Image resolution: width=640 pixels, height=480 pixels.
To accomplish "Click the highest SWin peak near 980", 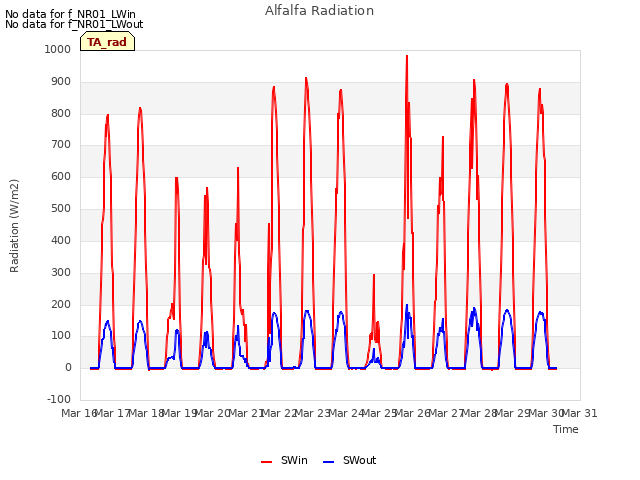I will pyautogui.click(x=407, y=56).
